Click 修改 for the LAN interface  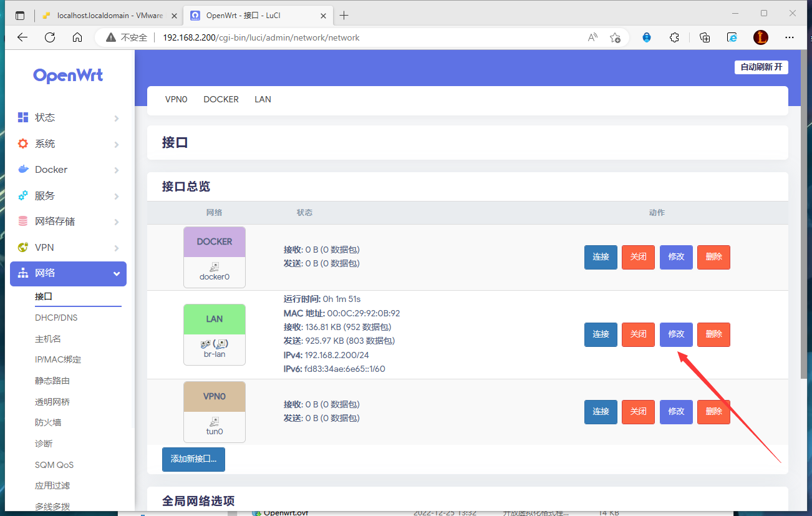[676, 334]
